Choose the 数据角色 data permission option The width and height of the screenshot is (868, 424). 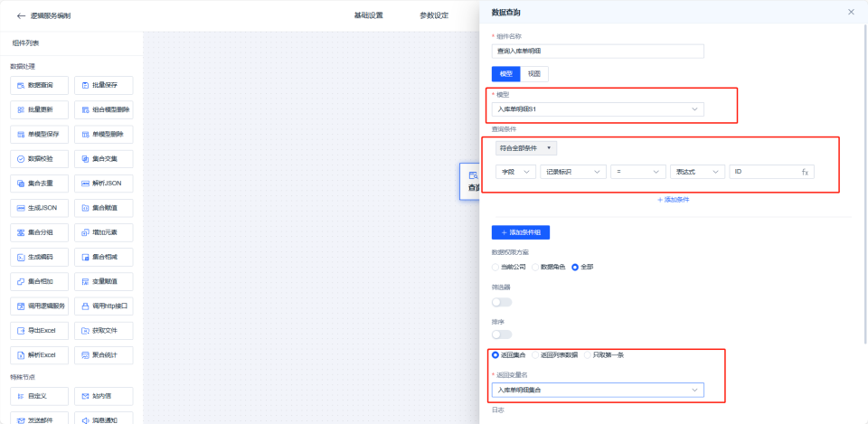(548, 267)
